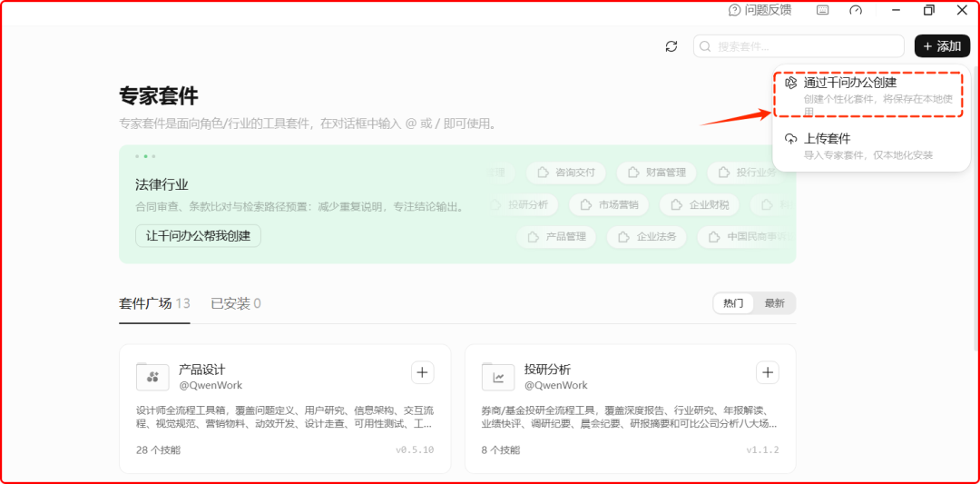Click the speedometer gauge icon in title bar
Viewport: 980px width, 484px height.
pyautogui.click(x=856, y=10)
